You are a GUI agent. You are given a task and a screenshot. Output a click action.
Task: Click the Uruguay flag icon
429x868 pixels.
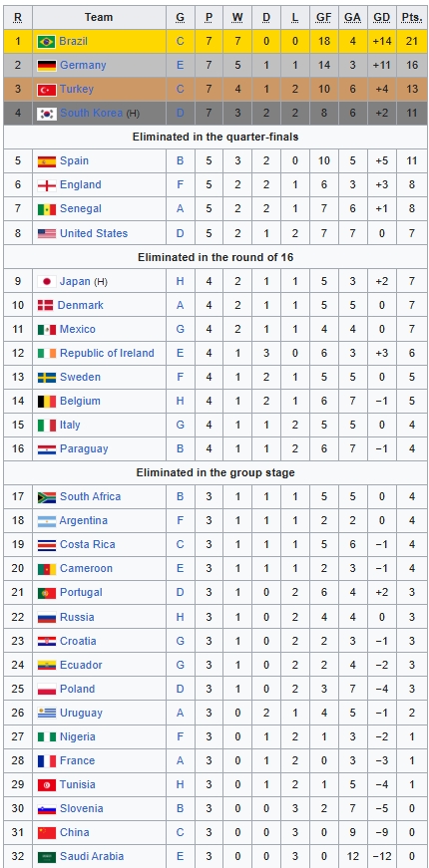click(47, 713)
